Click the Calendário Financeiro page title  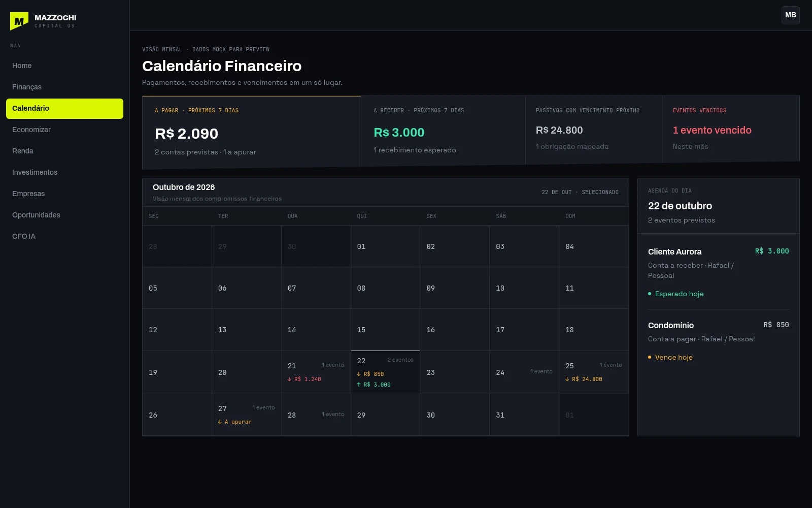click(x=222, y=66)
